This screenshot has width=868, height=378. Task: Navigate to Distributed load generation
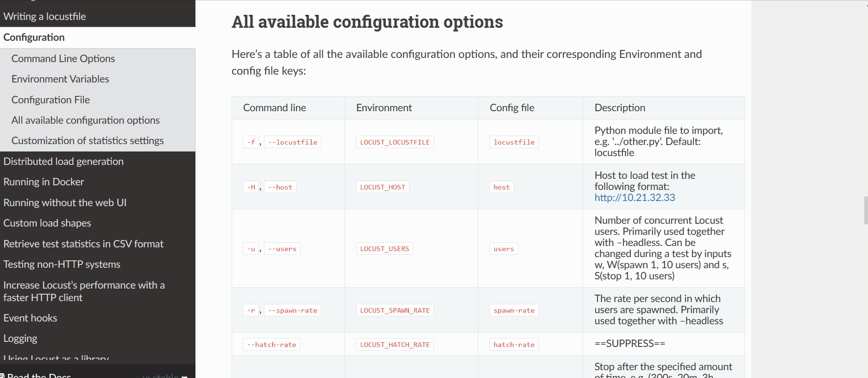pyautogui.click(x=63, y=162)
